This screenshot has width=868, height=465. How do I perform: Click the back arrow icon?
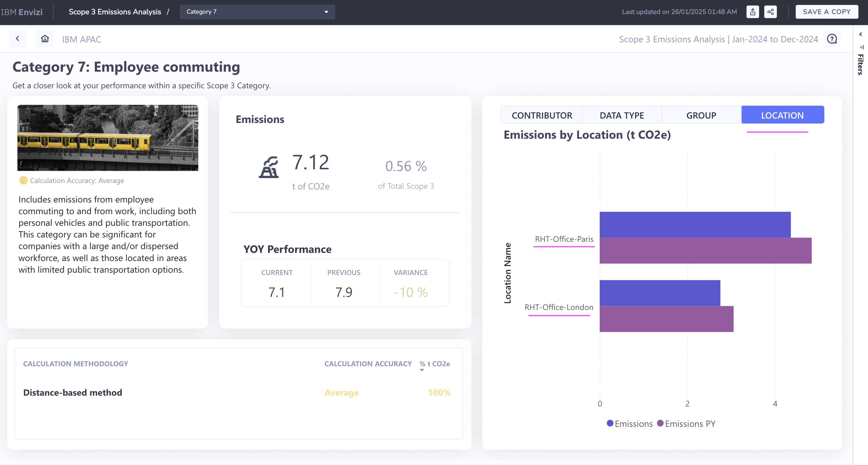click(17, 39)
